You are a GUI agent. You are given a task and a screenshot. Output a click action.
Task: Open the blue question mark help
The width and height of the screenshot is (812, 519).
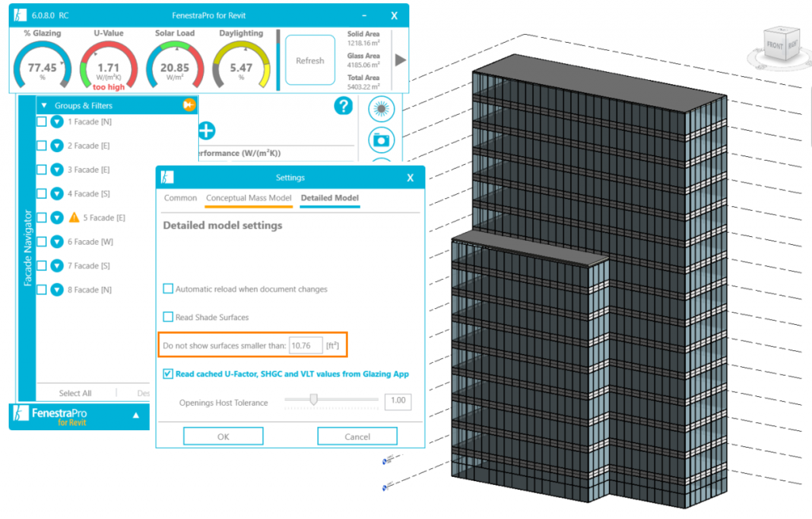tap(343, 106)
